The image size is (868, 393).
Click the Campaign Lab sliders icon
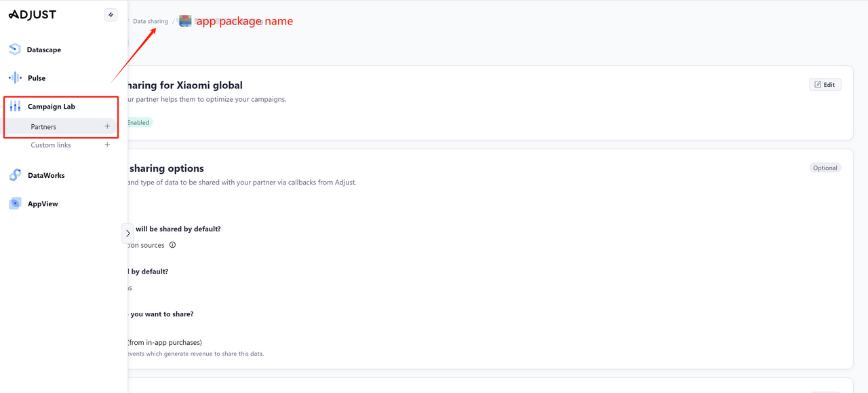click(15, 107)
